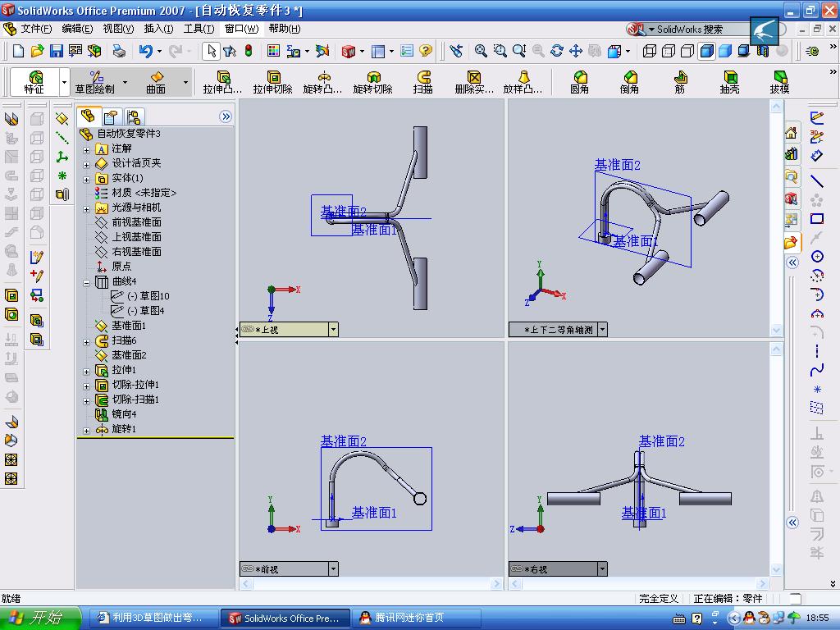
Task: Undo the last action
Action: pos(145,51)
